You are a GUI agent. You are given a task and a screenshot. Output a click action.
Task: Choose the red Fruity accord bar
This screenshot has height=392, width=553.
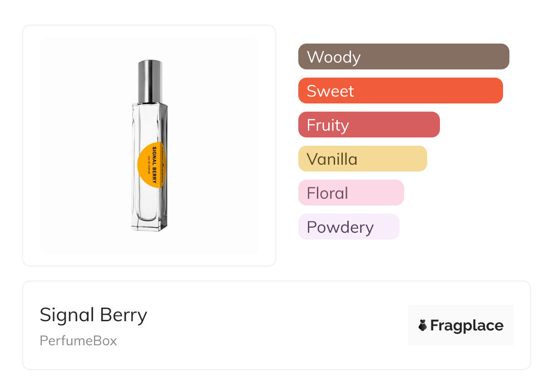(369, 125)
